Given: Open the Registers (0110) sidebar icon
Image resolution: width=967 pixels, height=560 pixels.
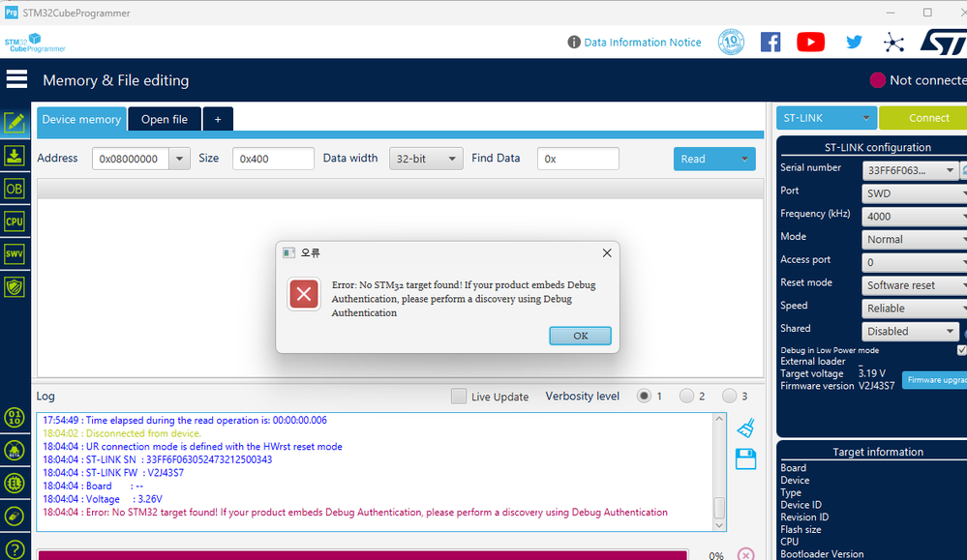Looking at the screenshot, I should pyautogui.click(x=15, y=418).
